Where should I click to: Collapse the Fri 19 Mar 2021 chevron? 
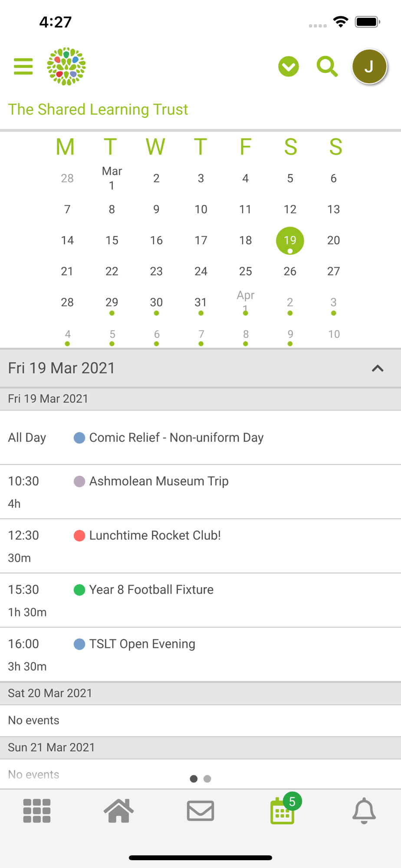click(378, 368)
